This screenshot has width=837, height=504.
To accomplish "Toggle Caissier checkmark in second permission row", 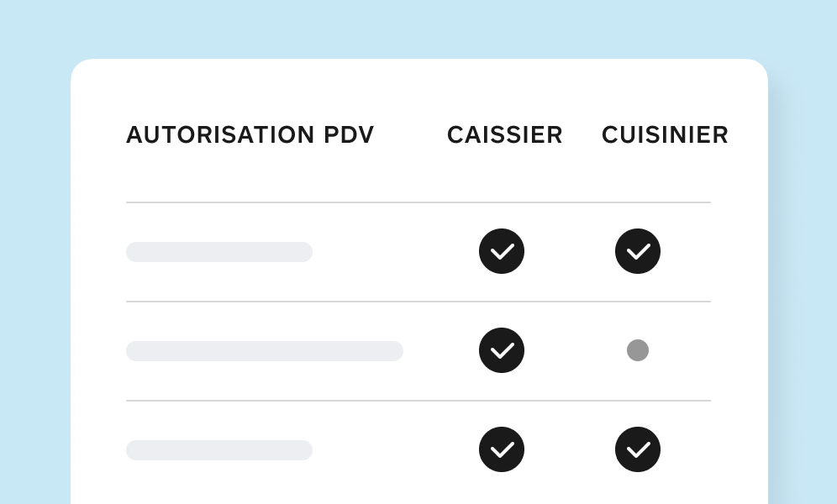I will (x=502, y=350).
